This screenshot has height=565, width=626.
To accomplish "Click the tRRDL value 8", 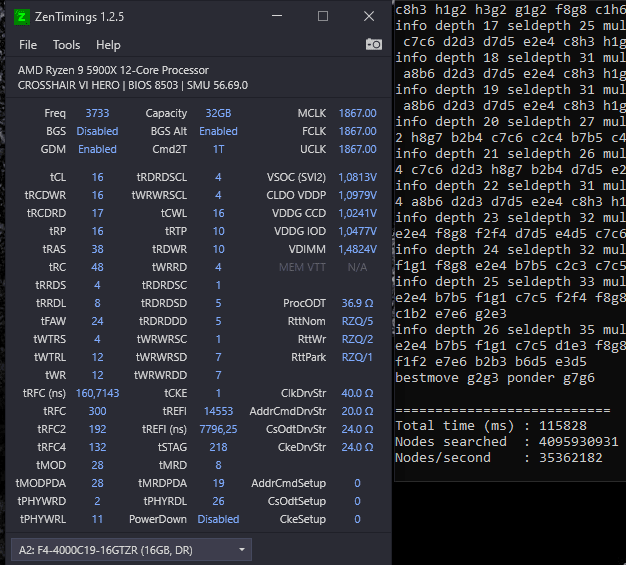I will (x=97, y=303).
